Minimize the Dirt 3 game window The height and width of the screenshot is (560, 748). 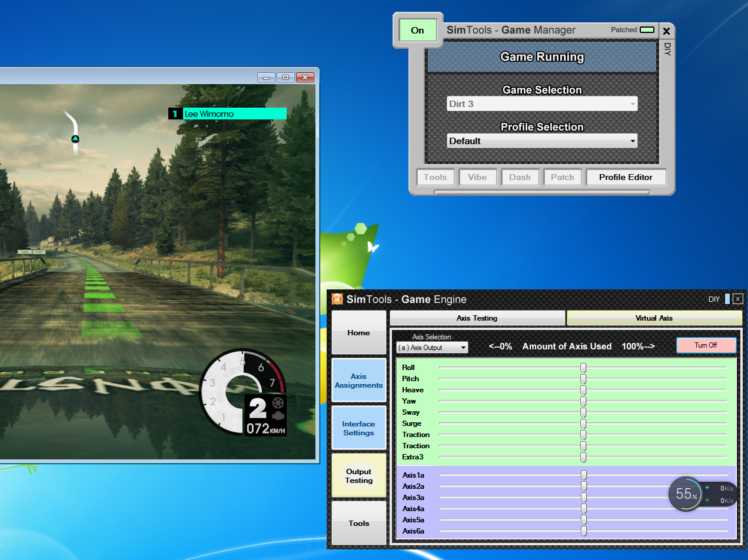(x=267, y=78)
